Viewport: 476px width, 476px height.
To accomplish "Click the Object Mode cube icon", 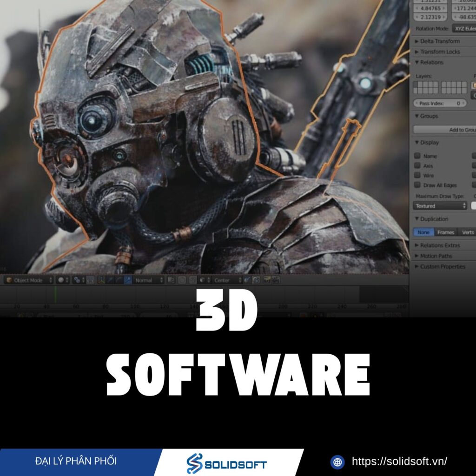I will pos(9,280).
